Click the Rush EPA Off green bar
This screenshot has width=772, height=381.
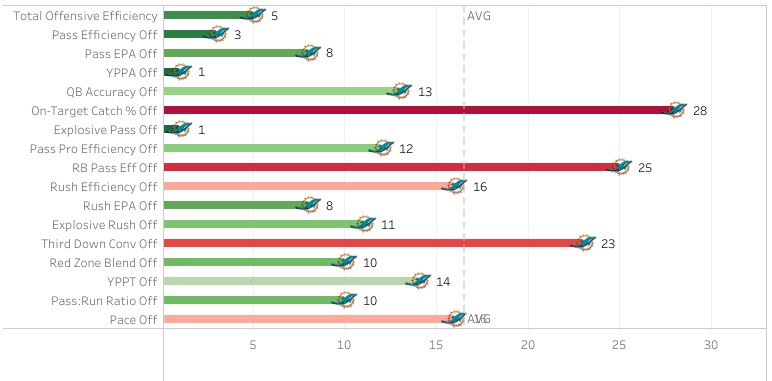[235, 205]
